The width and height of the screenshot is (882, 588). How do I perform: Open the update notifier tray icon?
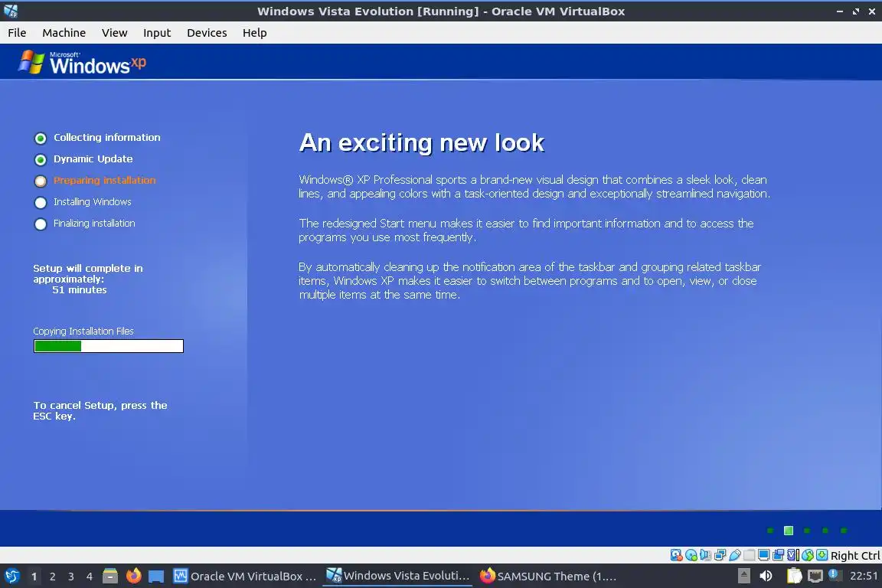[835, 575]
